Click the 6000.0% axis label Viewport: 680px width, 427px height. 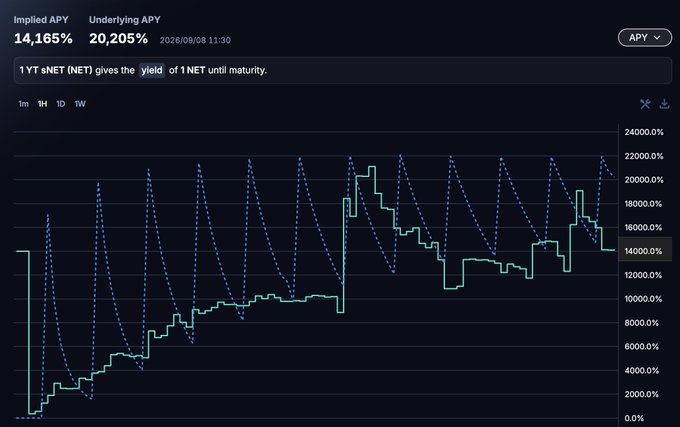pos(641,347)
